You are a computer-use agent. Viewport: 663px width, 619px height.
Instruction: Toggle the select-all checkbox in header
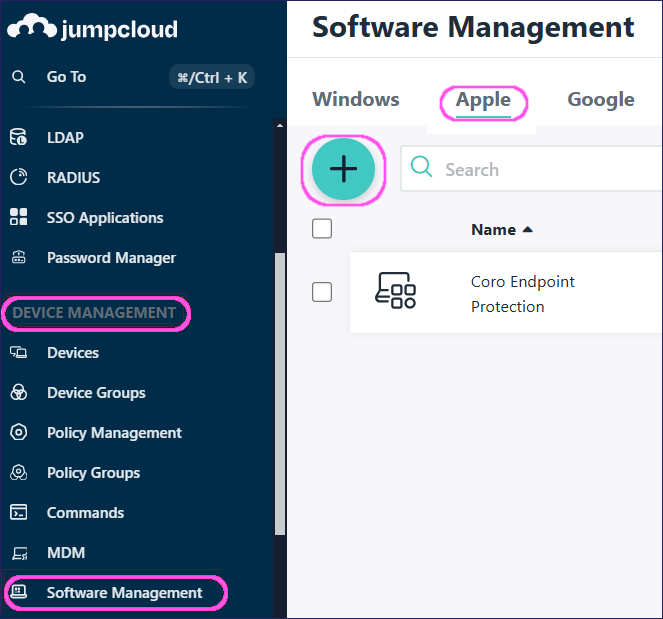(322, 229)
